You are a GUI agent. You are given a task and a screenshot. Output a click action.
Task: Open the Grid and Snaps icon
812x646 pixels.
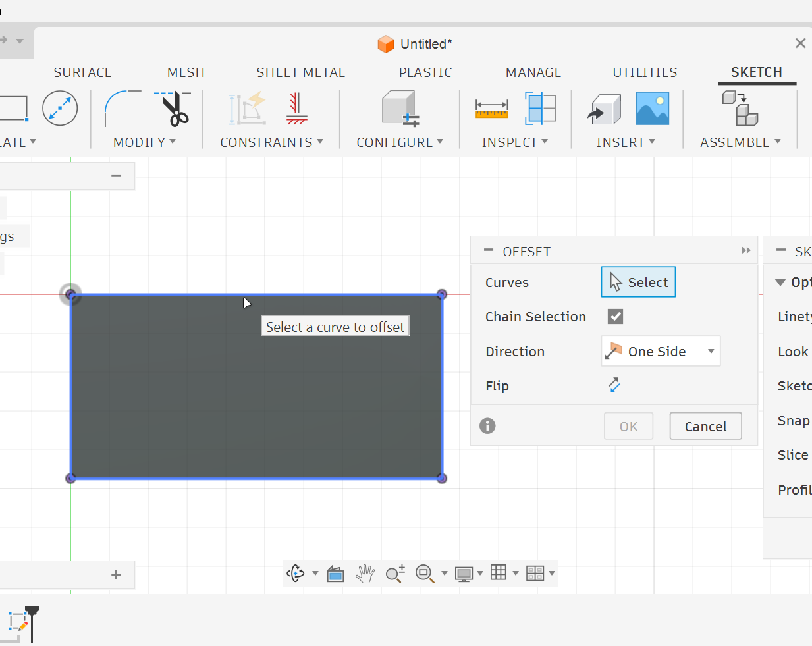(x=499, y=573)
